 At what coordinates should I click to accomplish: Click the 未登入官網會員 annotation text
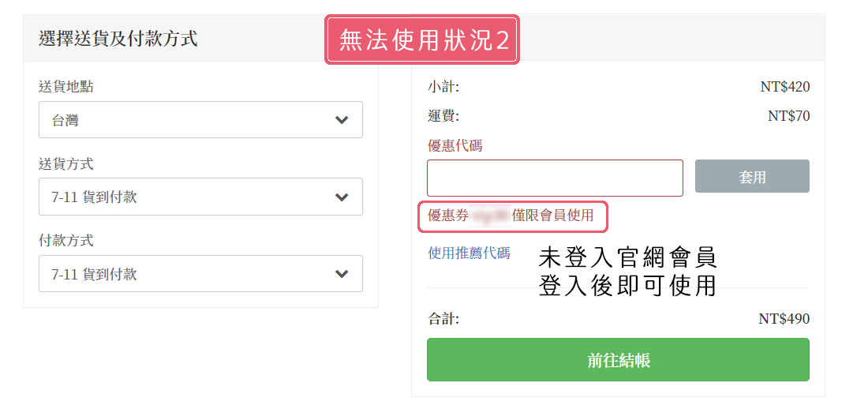(627, 258)
